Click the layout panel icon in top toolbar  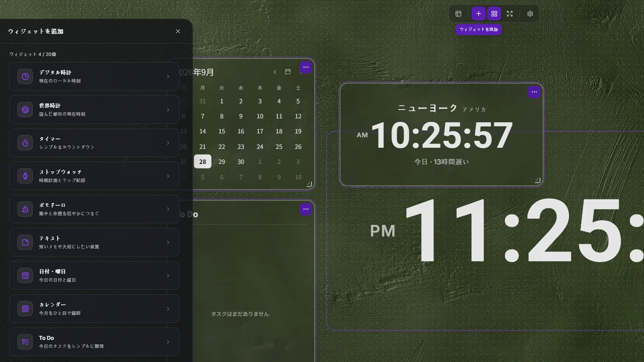coord(458,14)
